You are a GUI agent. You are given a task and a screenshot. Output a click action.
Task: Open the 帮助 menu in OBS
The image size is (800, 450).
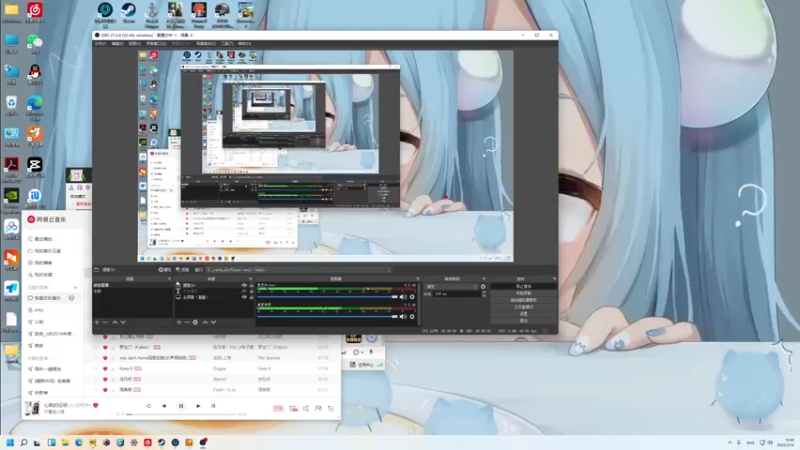(244, 43)
